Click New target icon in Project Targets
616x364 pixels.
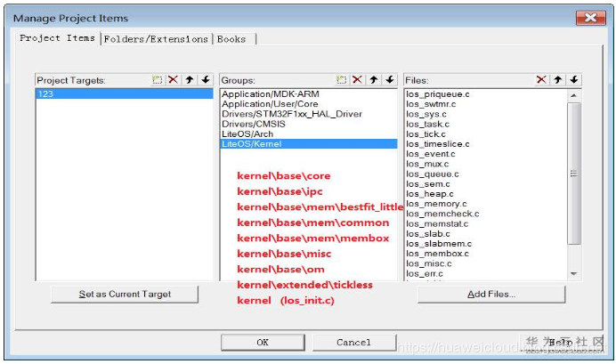coord(158,80)
